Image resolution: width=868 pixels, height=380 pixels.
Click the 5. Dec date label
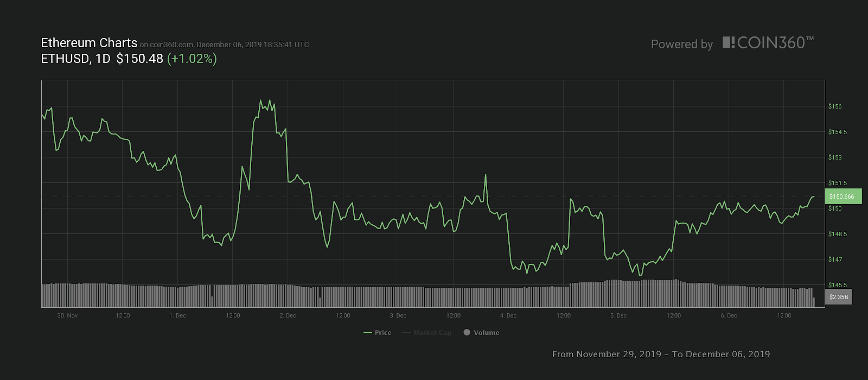tap(618, 315)
